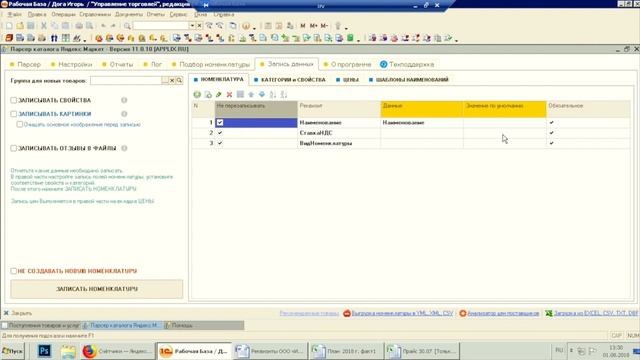Open the ШАБЛОНЫ НАИМЕНОВАНИЙ tab

409,80
